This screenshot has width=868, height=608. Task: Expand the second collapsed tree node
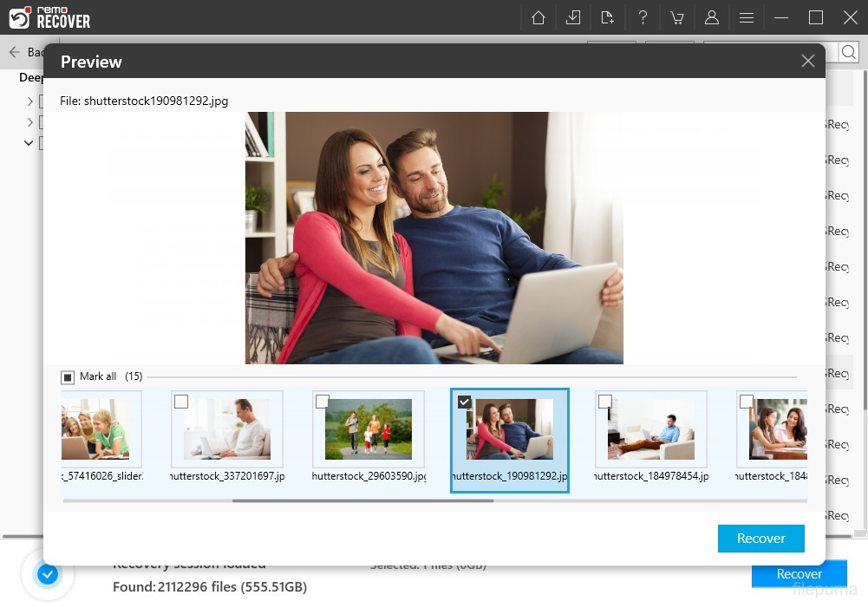[x=29, y=122]
